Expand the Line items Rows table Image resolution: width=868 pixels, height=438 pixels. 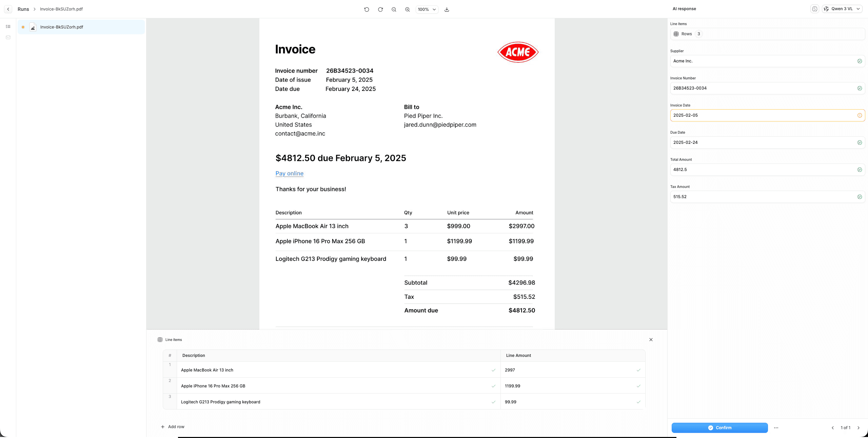point(767,34)
